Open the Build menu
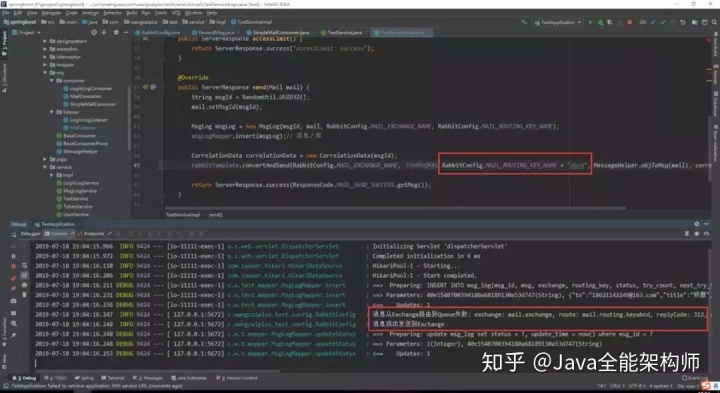Viewport: 720px width, 393px height. tap(132, 13)
